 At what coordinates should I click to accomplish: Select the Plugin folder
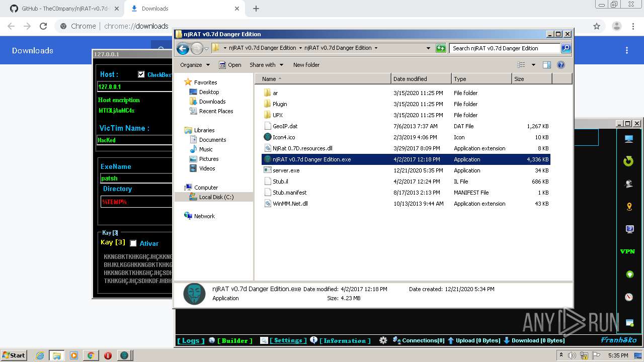coord(280,104)
